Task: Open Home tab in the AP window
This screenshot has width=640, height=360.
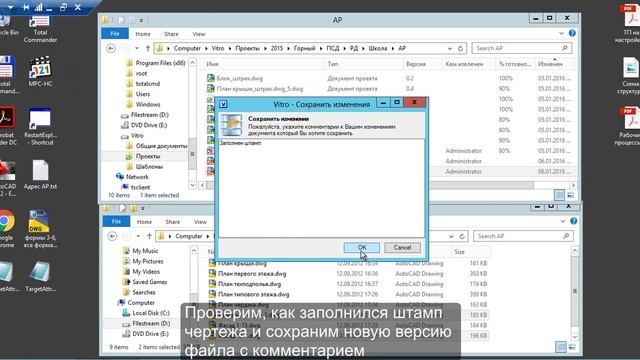Action: pos(143,34)
